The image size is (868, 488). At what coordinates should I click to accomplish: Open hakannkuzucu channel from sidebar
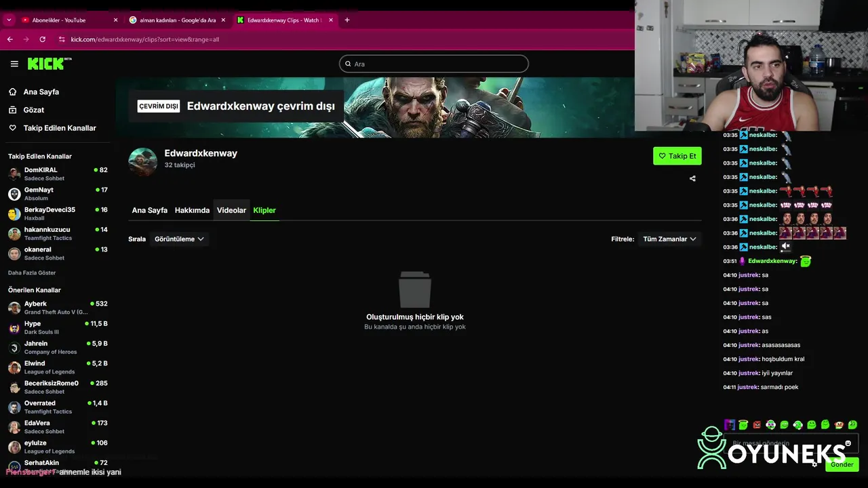pos(58,233)
